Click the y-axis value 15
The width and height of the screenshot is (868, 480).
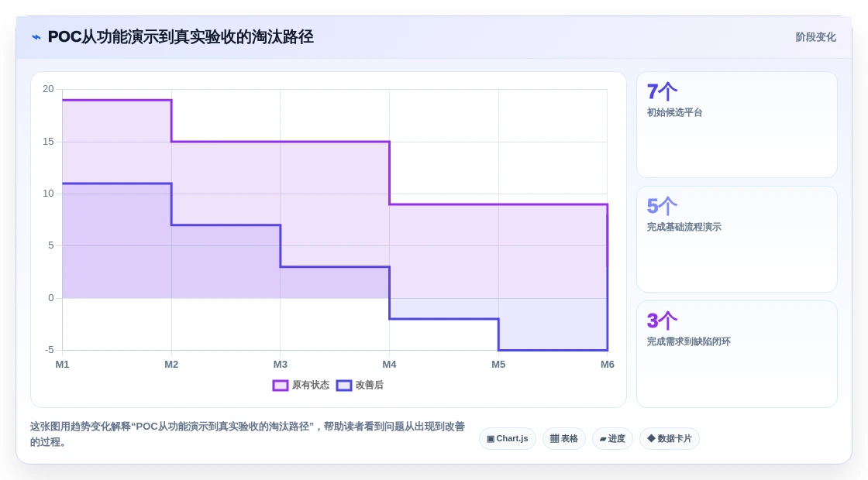48,142
